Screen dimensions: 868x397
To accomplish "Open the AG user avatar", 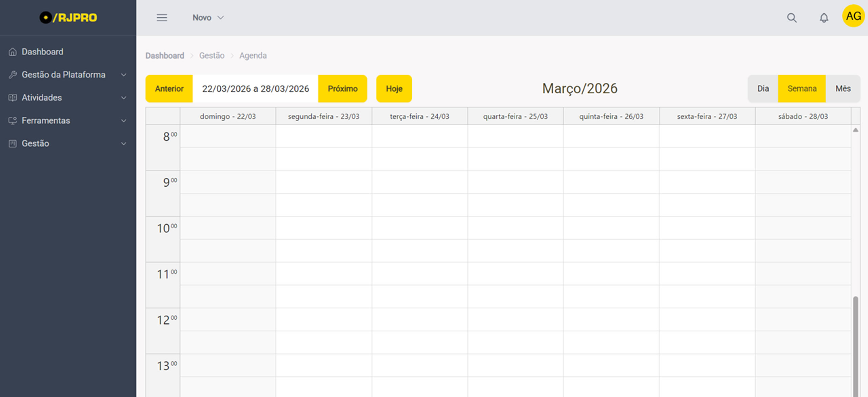I will [x=853, y=16].
